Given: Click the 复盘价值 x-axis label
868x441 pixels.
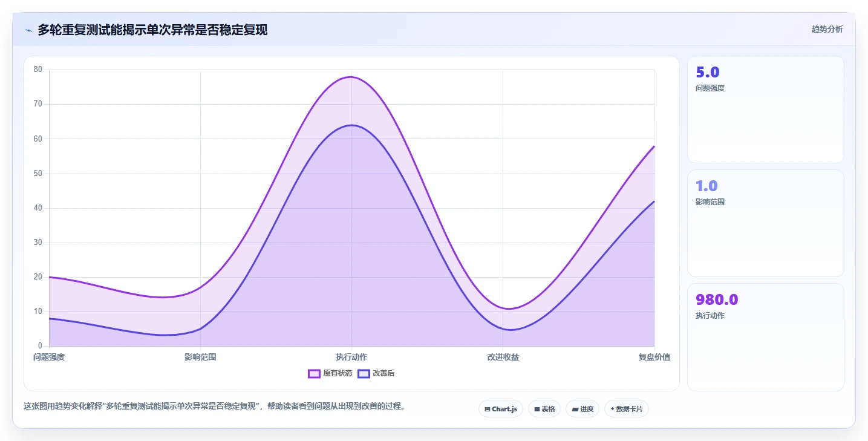Looking at the screenshot, I should point(654,357).
